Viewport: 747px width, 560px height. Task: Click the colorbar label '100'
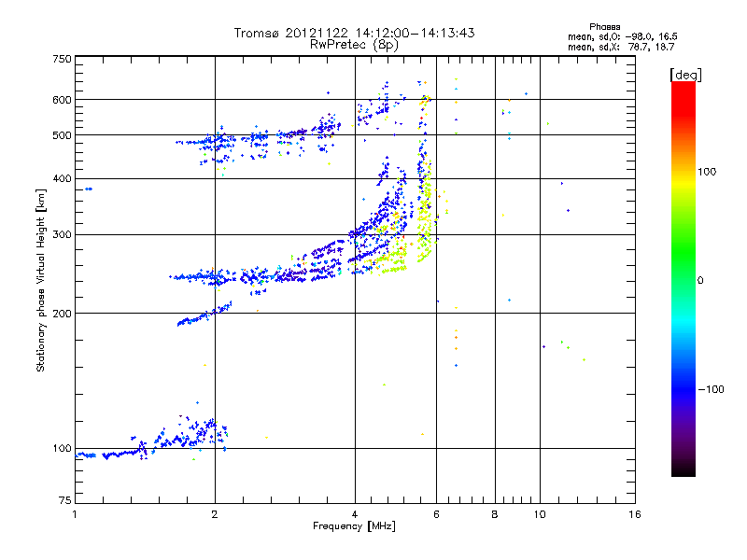[707, 172]
